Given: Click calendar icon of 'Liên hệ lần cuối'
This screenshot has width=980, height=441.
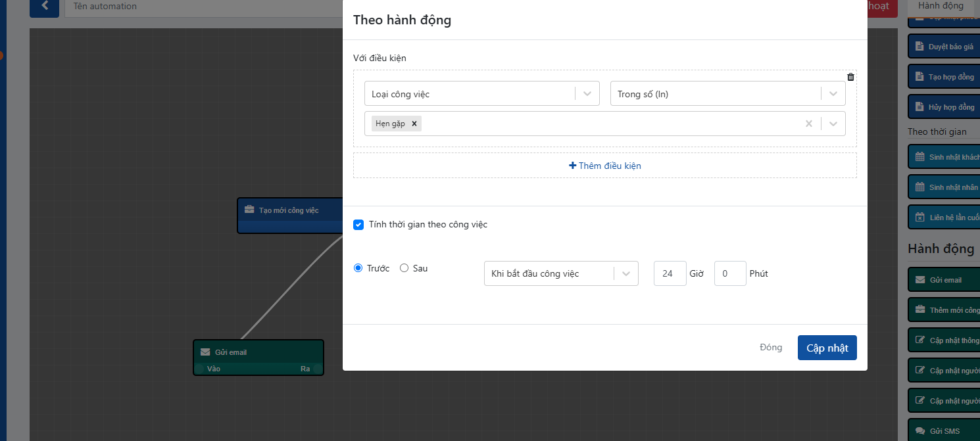Looking at the screenshot, I should [920, 218].
